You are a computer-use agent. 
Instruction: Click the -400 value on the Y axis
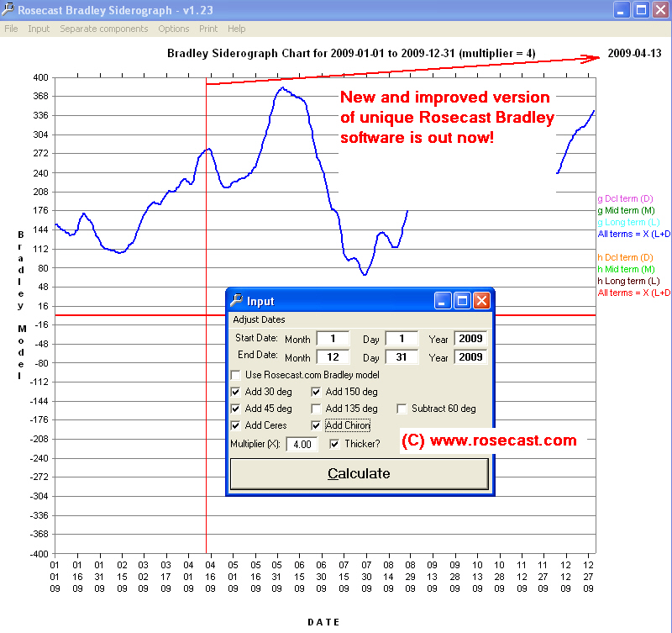click(39, 554)
